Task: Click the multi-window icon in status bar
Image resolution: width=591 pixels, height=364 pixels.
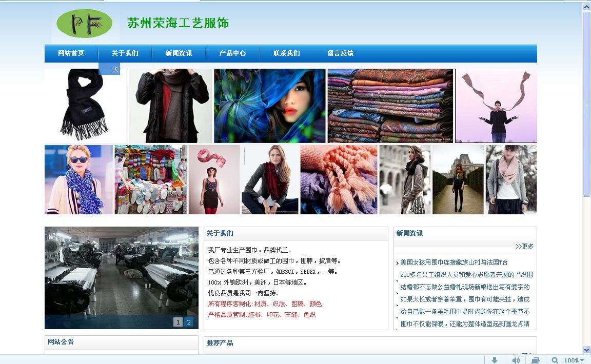Action: pos(536,360)
